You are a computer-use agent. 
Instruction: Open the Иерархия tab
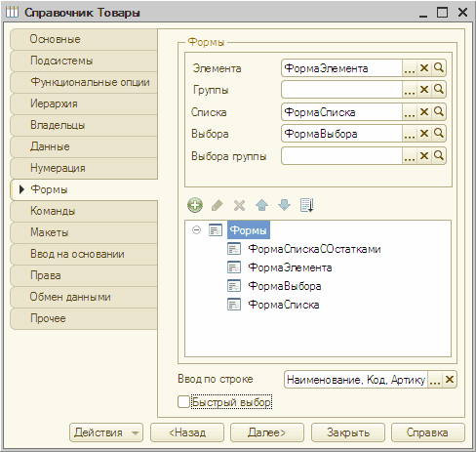84,103
